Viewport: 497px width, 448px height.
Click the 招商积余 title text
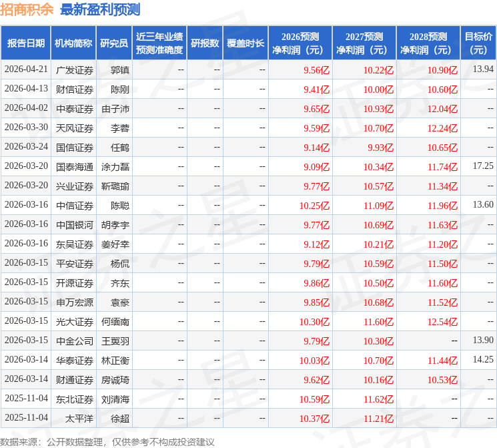pos(27,9)
